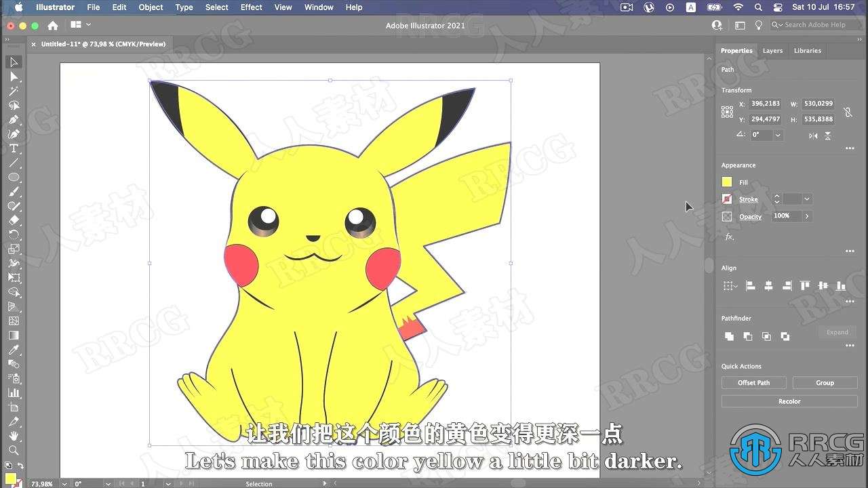This screenshot has height=488, width=868.
Task: Open the view rotation dropdown in status bar
Action: coord(108,484)
